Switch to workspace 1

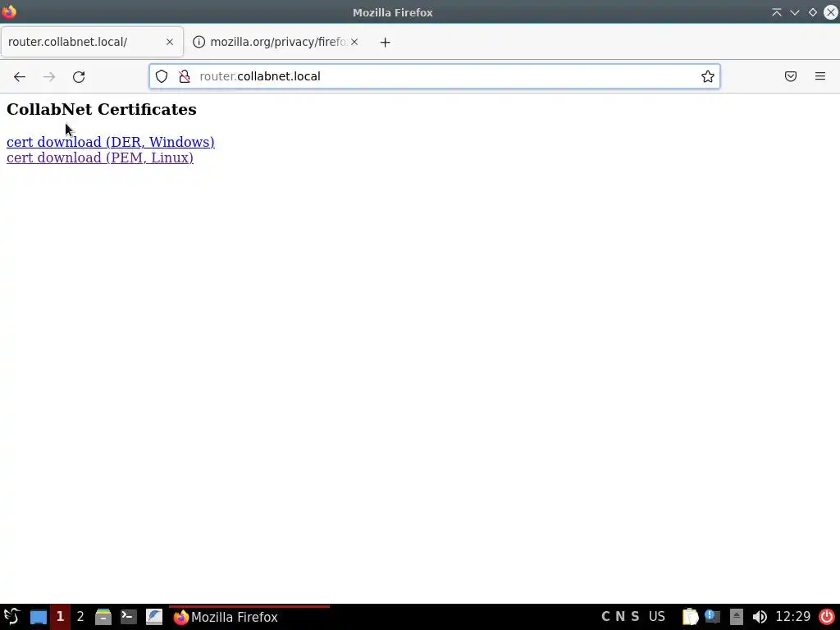(60, 617)
